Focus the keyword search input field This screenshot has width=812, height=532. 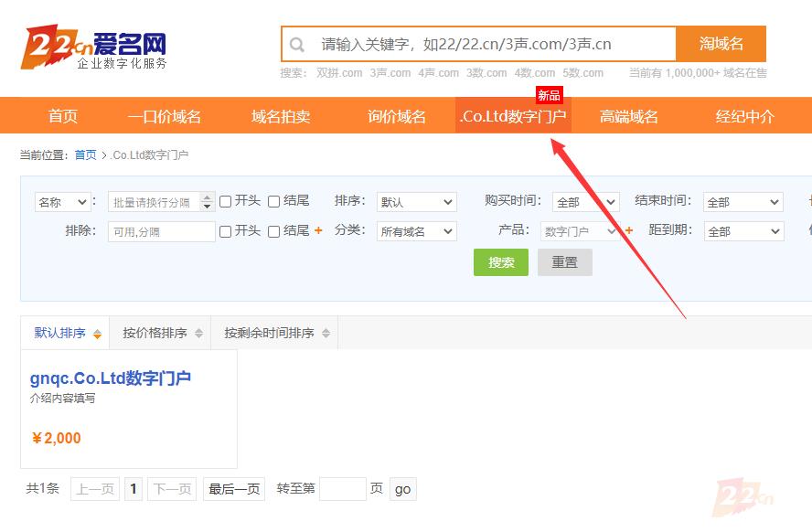(479, 44)
